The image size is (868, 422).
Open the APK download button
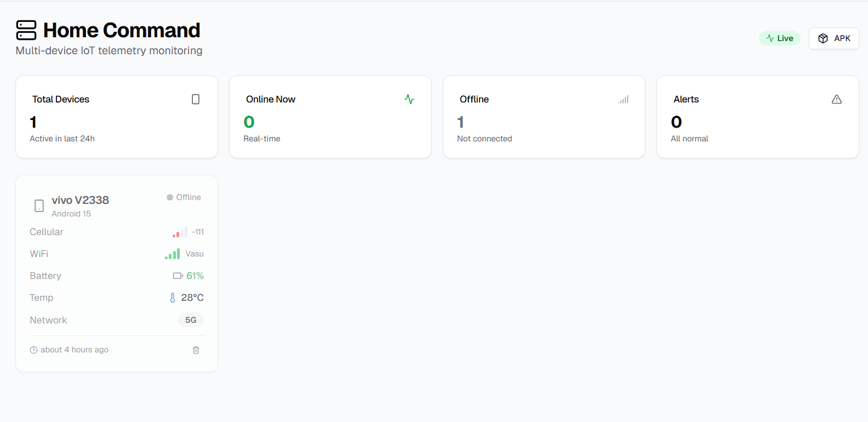[x=833, y=38]
